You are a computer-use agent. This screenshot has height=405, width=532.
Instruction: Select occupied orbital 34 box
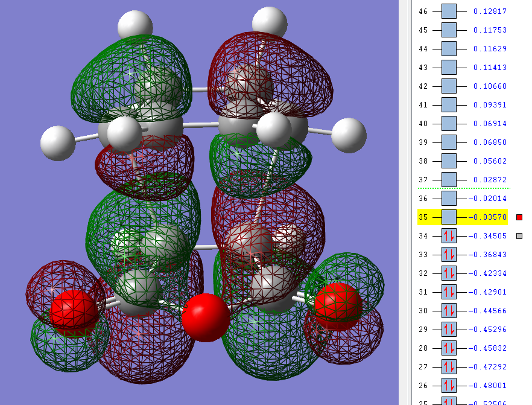pyautogui.click(x=449, y=235)
